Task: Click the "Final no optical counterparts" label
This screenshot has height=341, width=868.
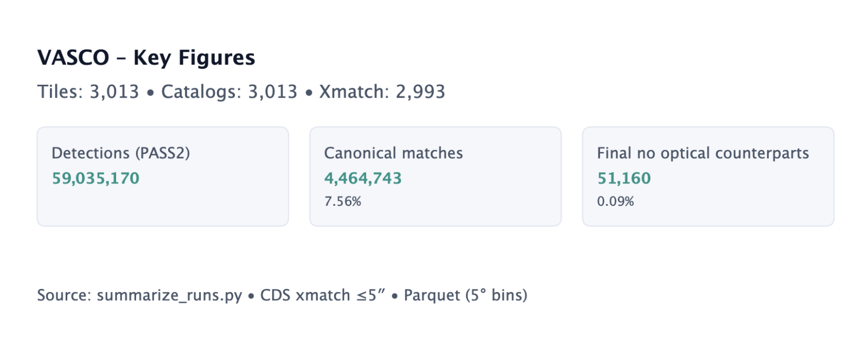Action: [703, 153]
